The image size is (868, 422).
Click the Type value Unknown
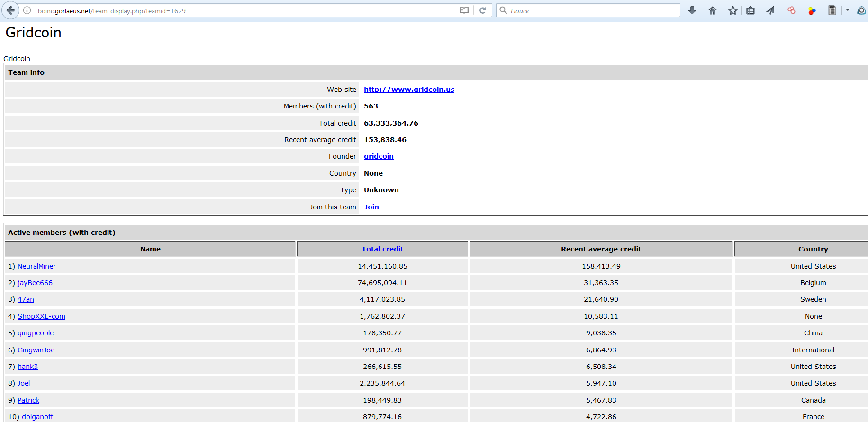pos(381,190)
